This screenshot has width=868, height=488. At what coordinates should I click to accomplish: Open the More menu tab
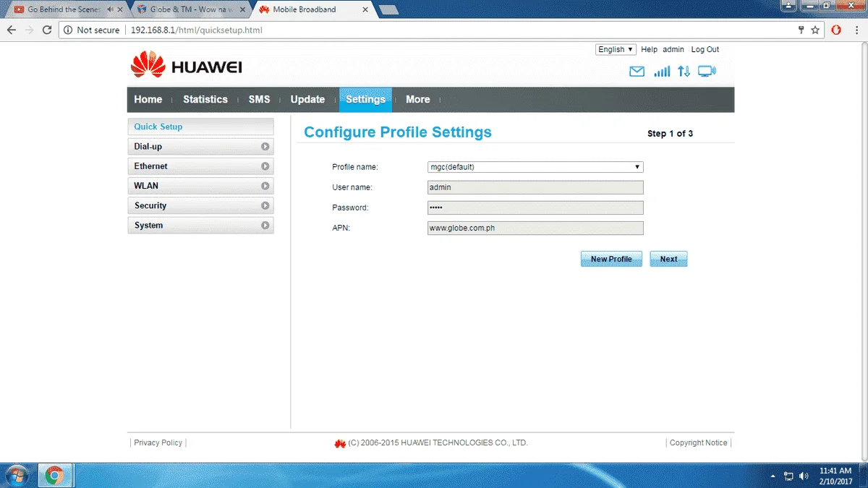(x=417, y=100)
